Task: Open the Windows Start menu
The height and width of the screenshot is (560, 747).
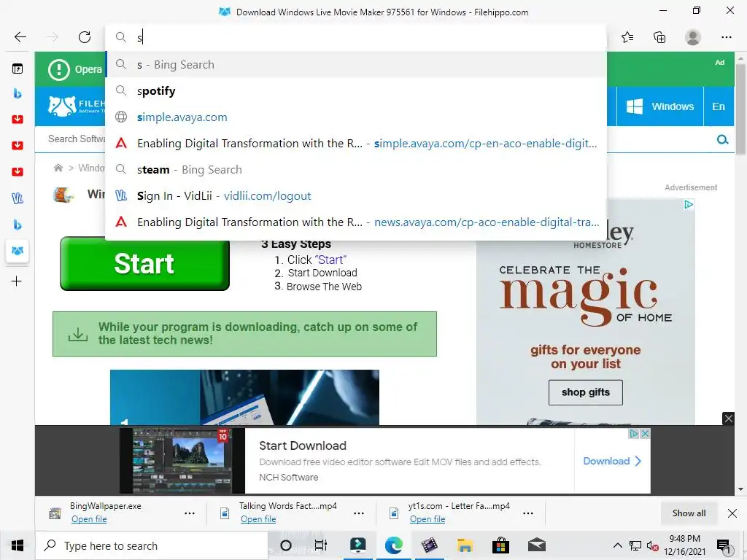Action: (18, 545)
